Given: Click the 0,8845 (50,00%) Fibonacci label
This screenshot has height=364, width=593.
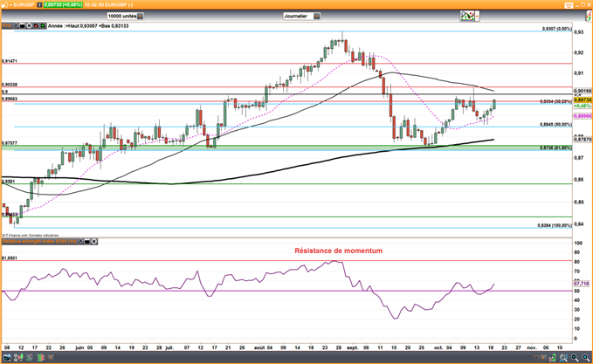Looking at the screenshot, I should pyautogui.click(x=556, y=124).
